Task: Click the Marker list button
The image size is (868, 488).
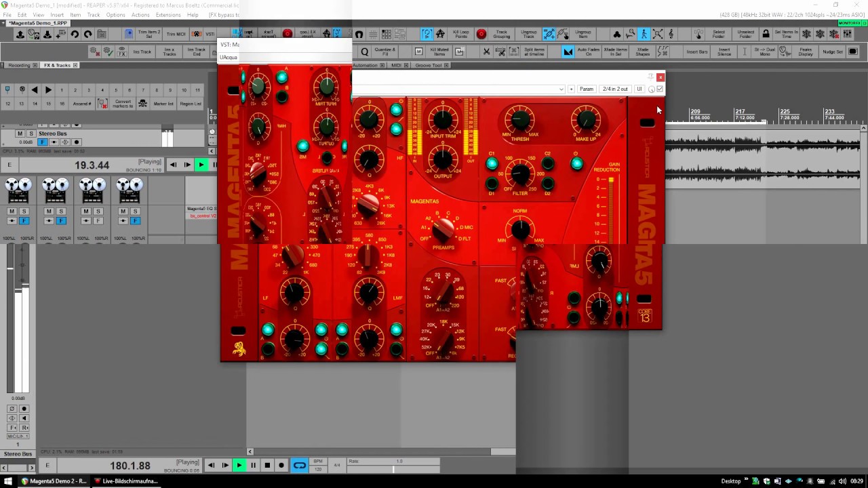Action: [163, 104]
